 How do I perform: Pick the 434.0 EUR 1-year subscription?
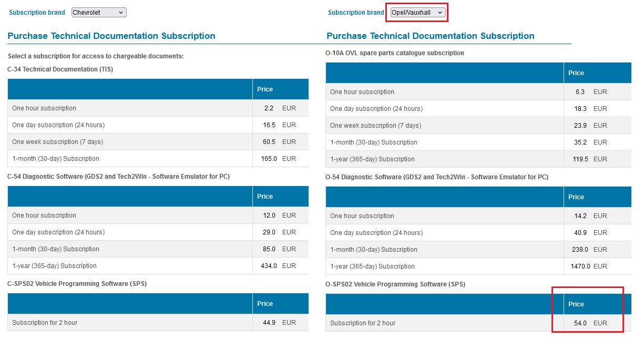pyautogui.click(x=54, y=266)
